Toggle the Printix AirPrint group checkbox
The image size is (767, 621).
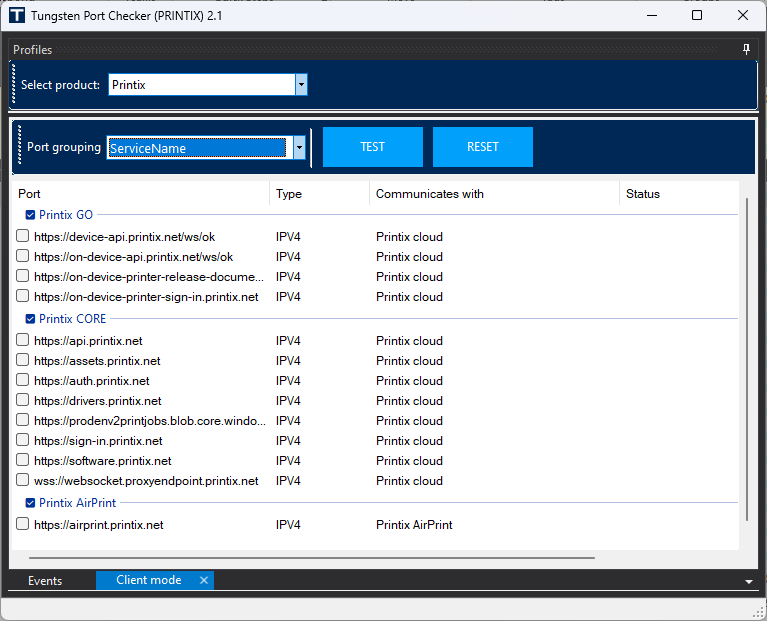click(30, 503)
